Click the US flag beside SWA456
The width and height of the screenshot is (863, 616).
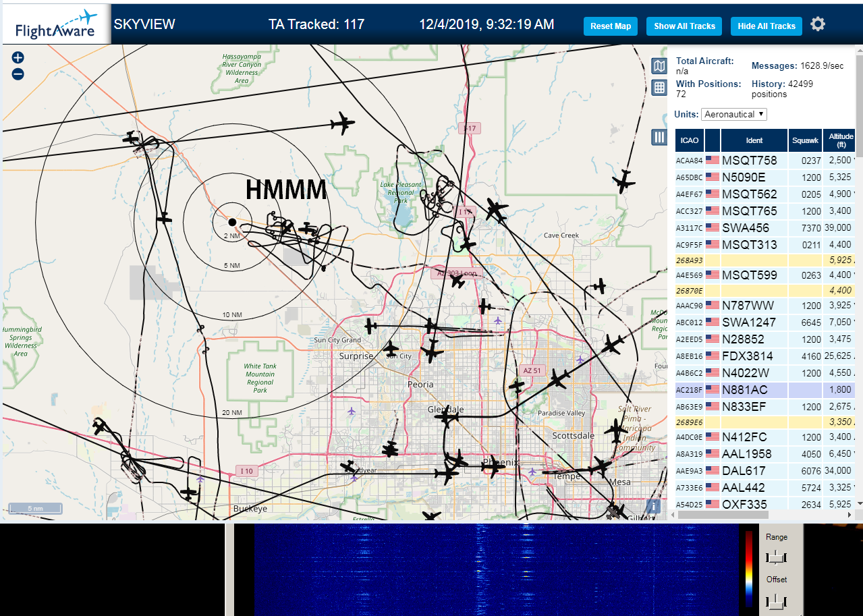(713, 228)
